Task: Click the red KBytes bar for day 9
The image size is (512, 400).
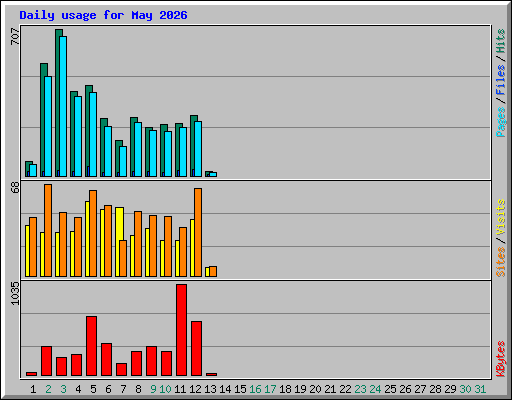Action: (151, 361)
